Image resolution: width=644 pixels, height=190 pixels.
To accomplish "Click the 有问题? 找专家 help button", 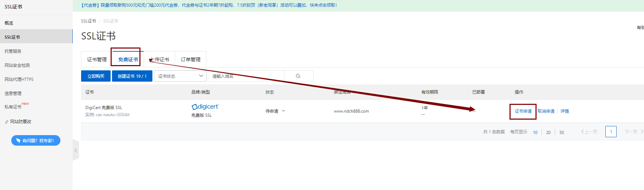I will click(x=36, y=140).
